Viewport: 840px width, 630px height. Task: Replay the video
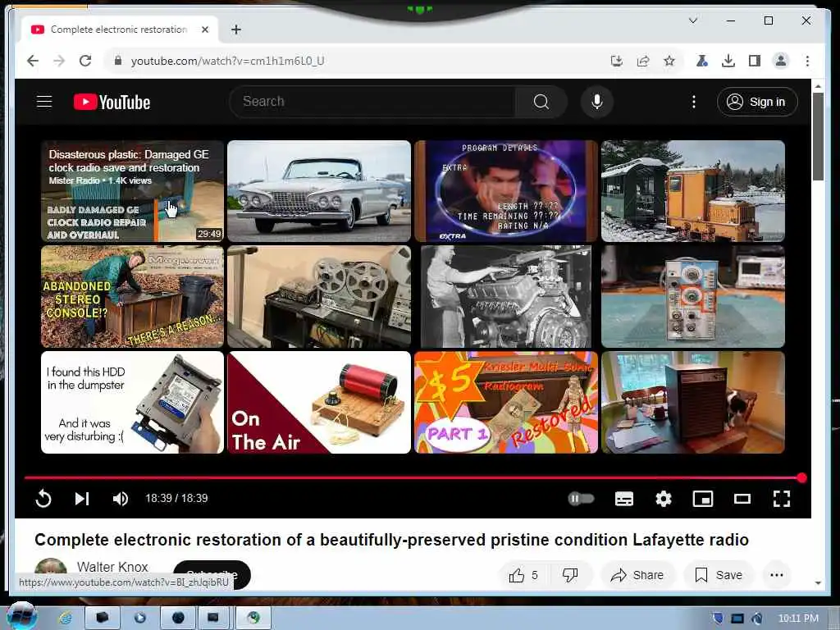pyautogui.click(x=43, y=499)
